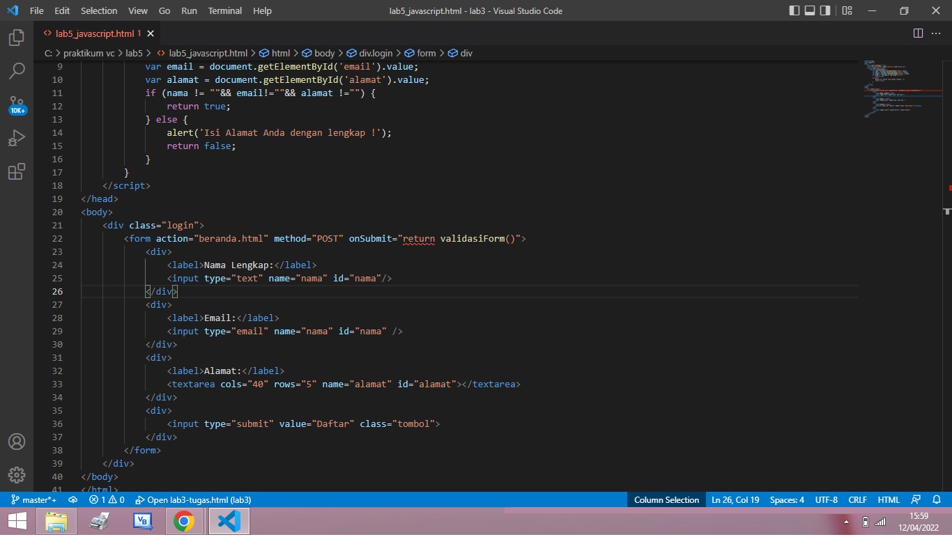Image resolution: width=952 pixels, height=560 pixels.
Task: Click the Windows Start button
Action: [17, 521]
